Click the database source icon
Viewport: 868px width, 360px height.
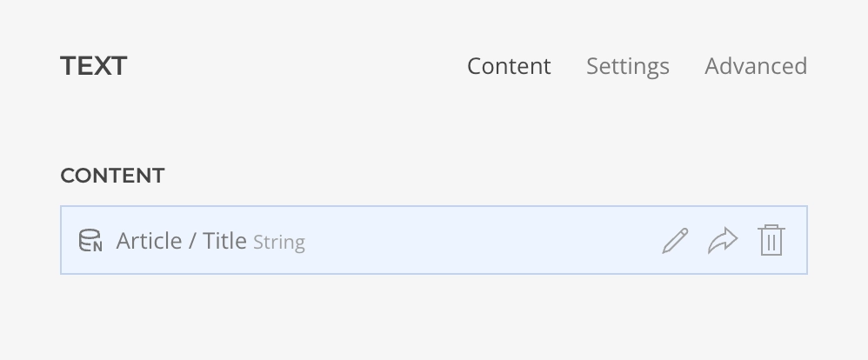(x=90, y=241)
